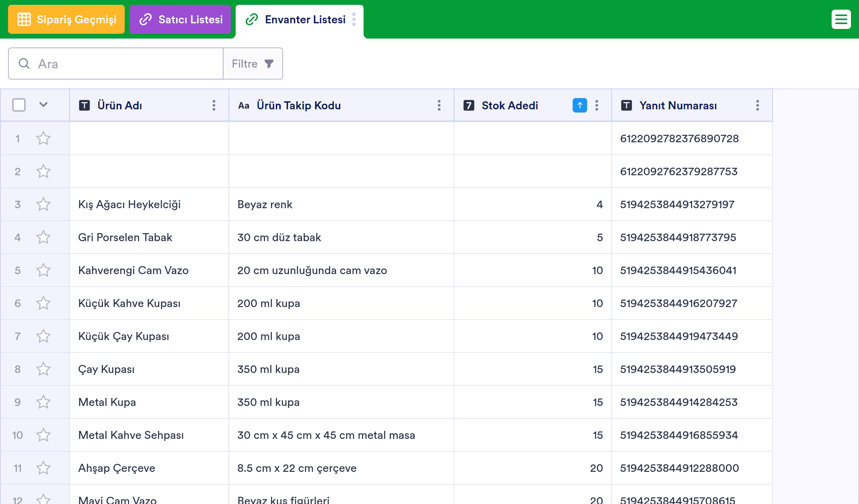Click the Stok Adedi column header
This screenshot has height=504, width=859.
(510, 105)
